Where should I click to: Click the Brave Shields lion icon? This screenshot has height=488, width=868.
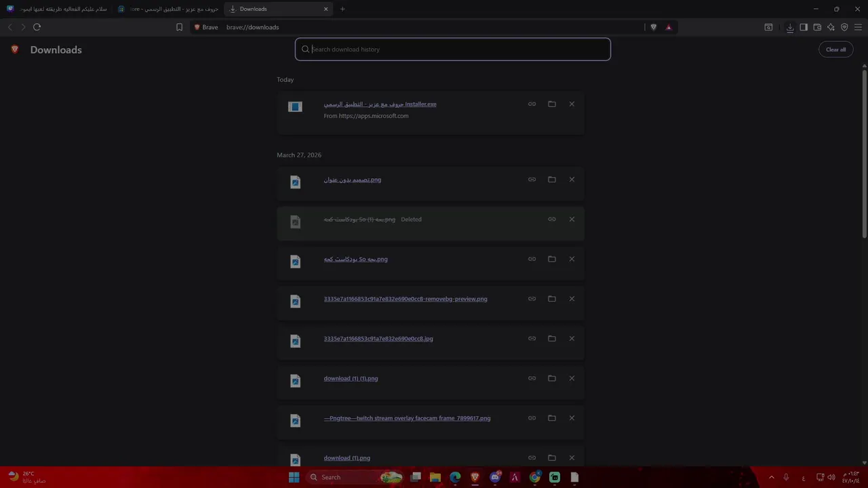pos(654,27)
